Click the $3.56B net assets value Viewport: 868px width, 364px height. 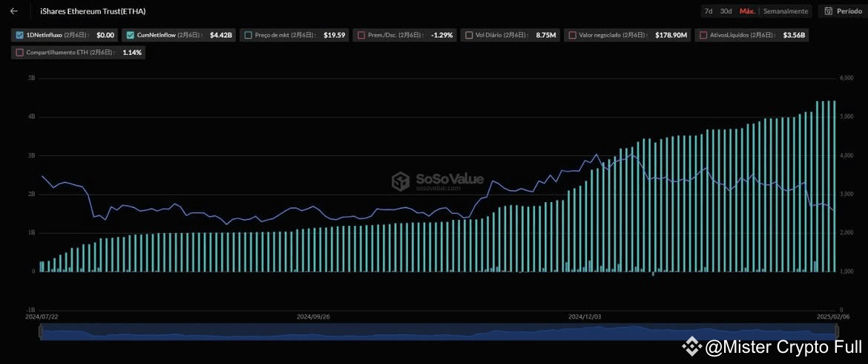point(794,35)
